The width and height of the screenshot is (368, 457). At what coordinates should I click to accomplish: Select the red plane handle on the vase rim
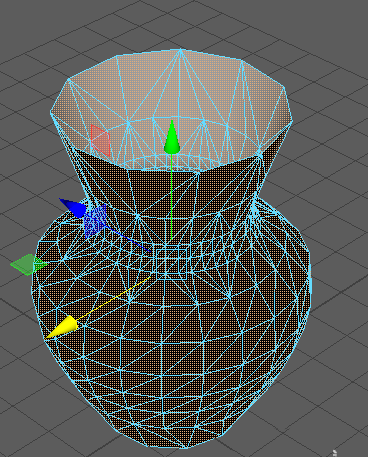coord(100,141)
